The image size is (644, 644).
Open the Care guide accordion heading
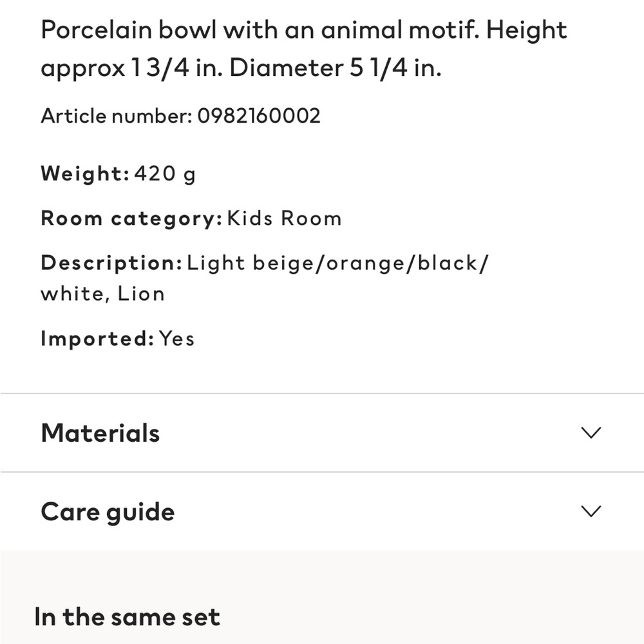(108, 513)
